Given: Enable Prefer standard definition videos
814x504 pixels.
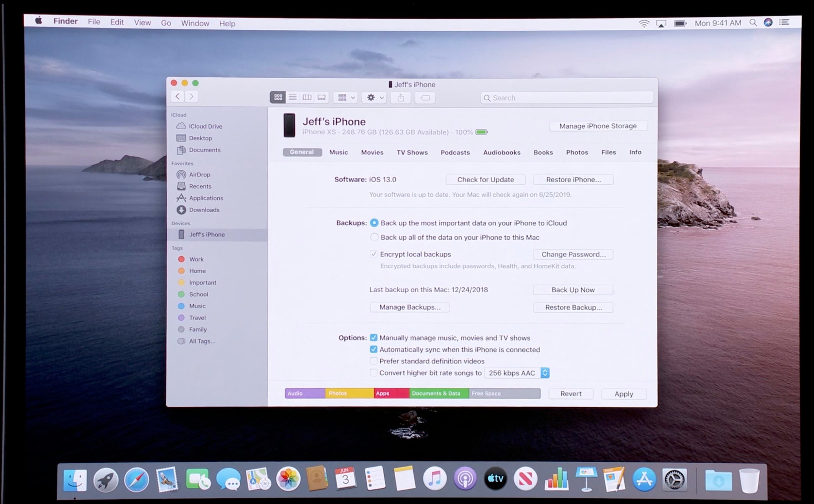Looking at the screenshot, I should [x=373, y=361].
